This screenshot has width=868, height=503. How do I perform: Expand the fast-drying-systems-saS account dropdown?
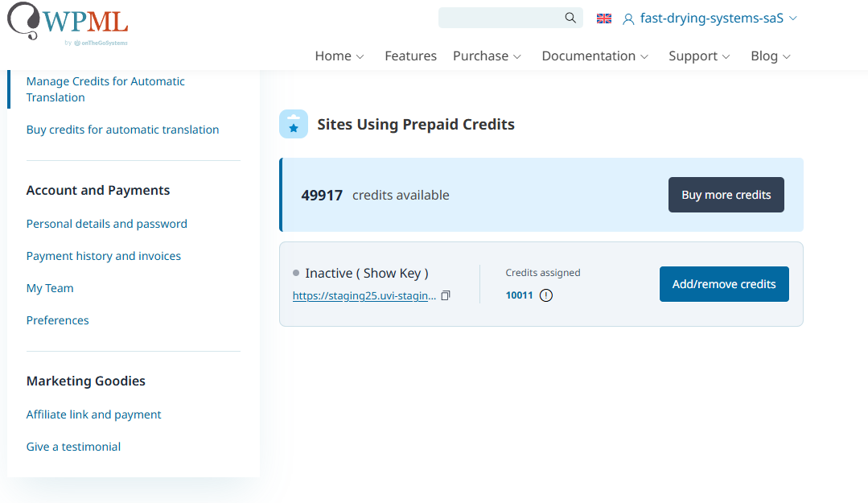[792, 19]
